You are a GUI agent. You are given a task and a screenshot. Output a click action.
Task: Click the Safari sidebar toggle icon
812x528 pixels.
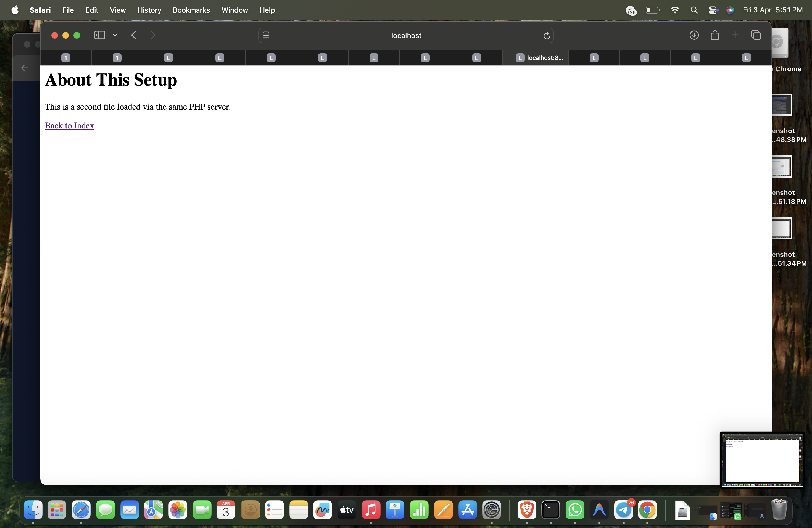pos(99,35)
